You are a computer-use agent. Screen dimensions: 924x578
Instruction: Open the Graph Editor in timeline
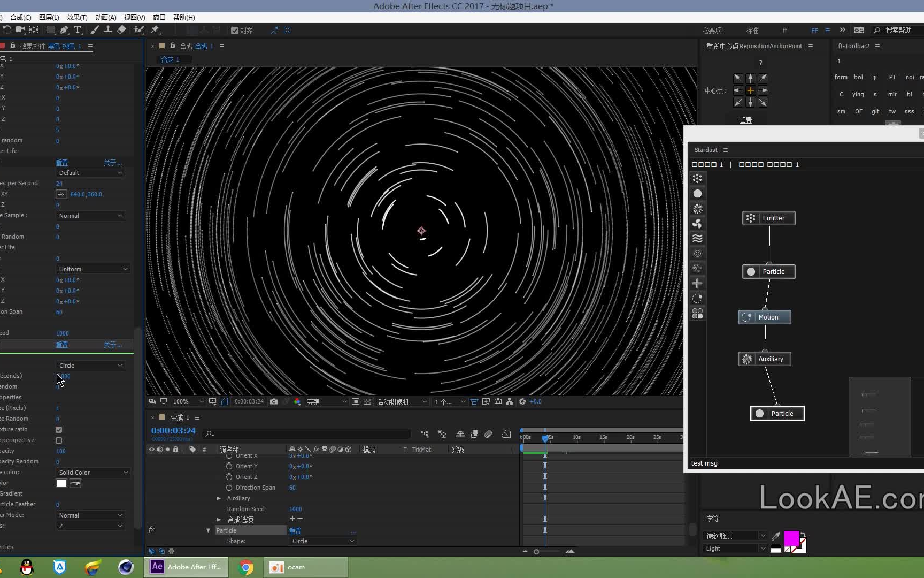pyautogui.click(x=506, y=434)
